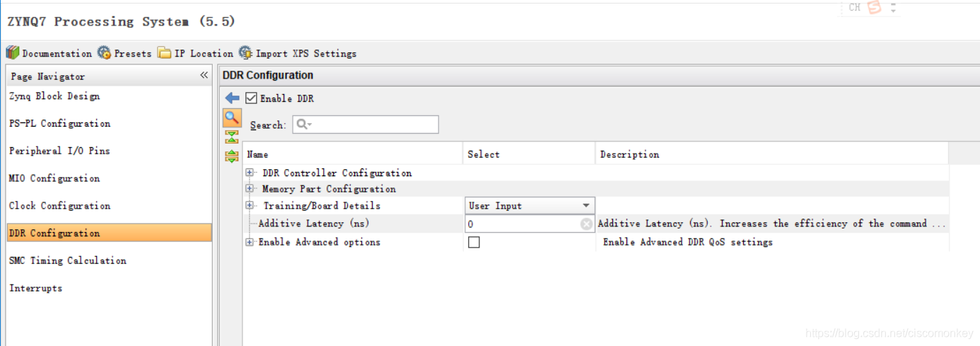Collapse the Page Navigator with double chevron

[x=204, y=75]
